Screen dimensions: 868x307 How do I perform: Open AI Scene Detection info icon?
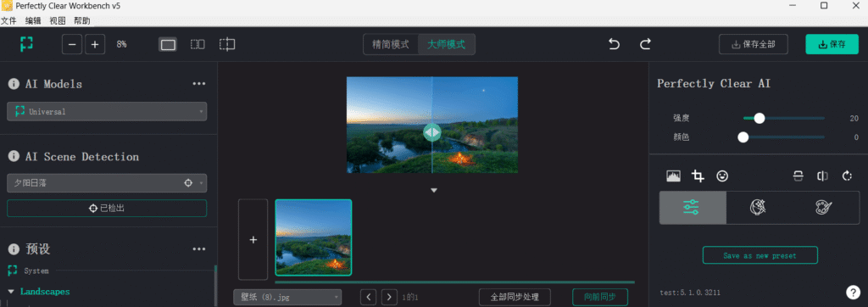(x=14, y=157)
